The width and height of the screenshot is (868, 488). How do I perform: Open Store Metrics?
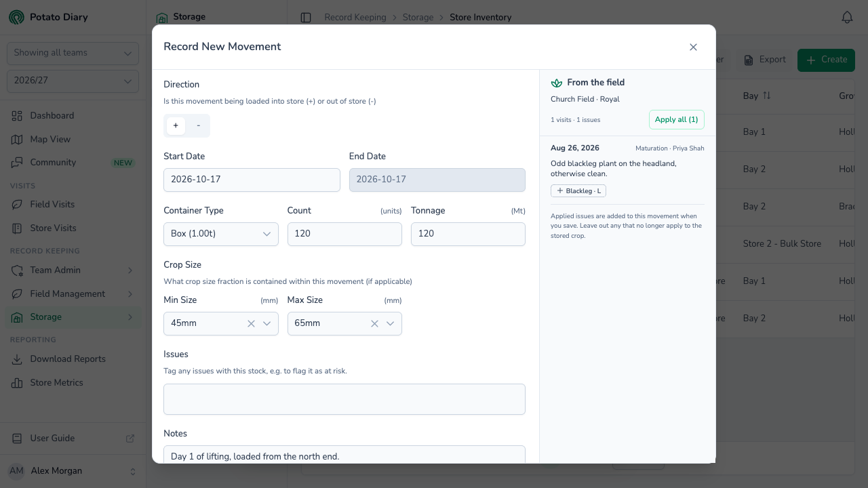tap(73, 383)
